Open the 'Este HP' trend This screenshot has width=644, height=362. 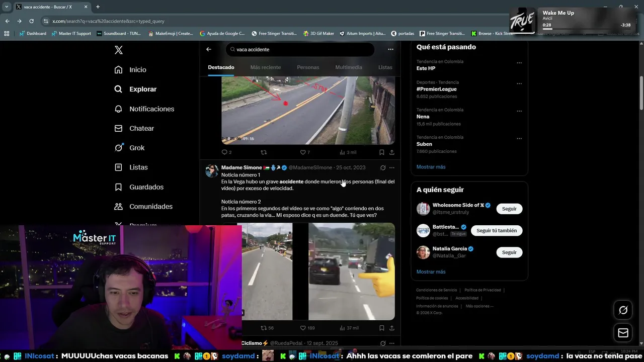tap(426, 68)
